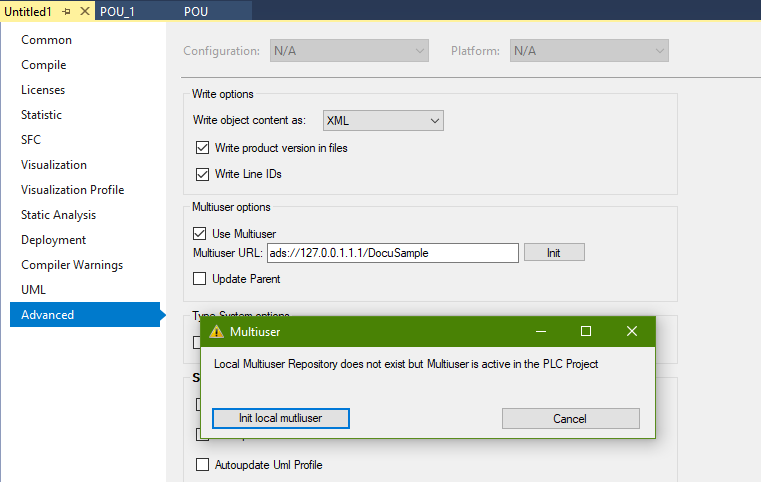Click the Init button beside Multiuser URL
Image resolution: width=761 pixels, height=482 pixels.
click(x=554, y=252)
